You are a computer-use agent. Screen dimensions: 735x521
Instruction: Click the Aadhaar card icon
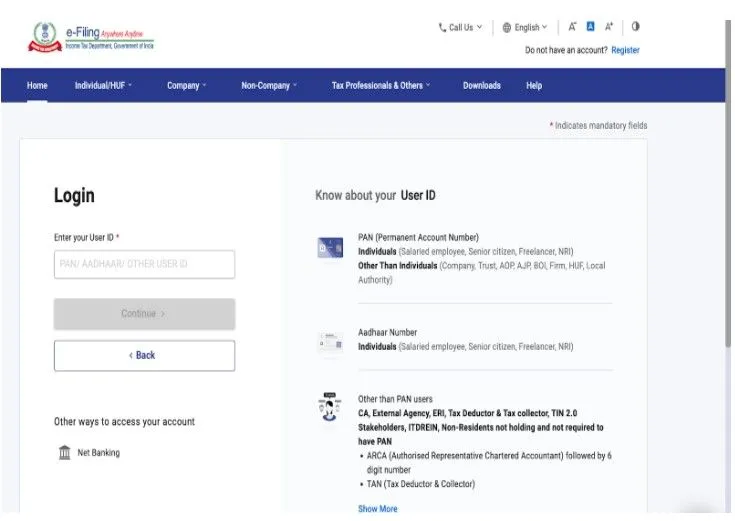point(330,343)
